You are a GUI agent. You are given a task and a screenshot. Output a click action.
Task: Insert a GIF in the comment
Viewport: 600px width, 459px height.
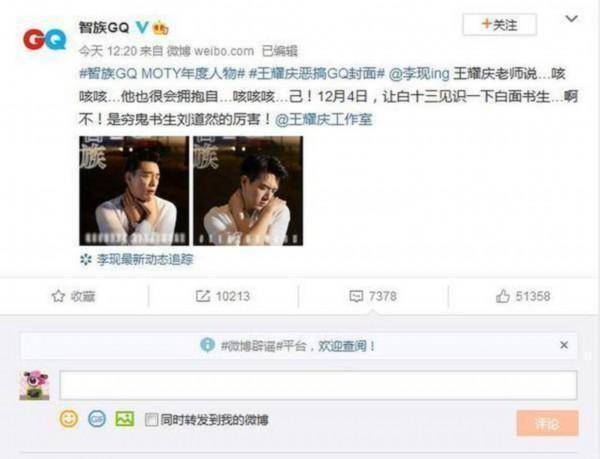97,419
